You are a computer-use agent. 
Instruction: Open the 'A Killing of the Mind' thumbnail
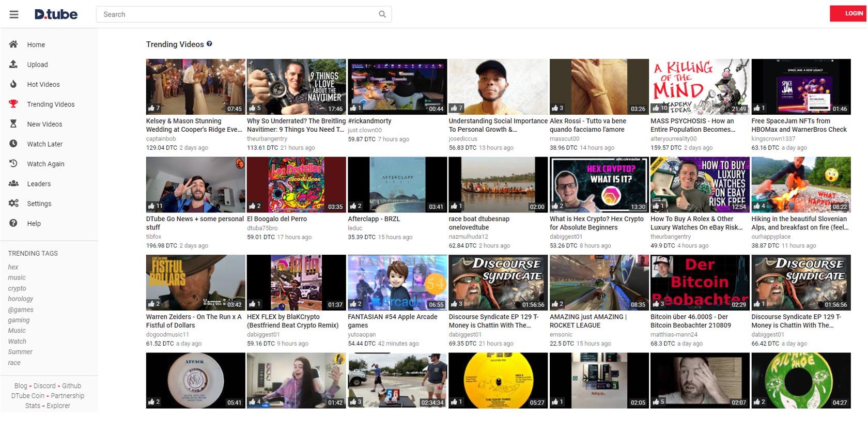coord(699,86)
